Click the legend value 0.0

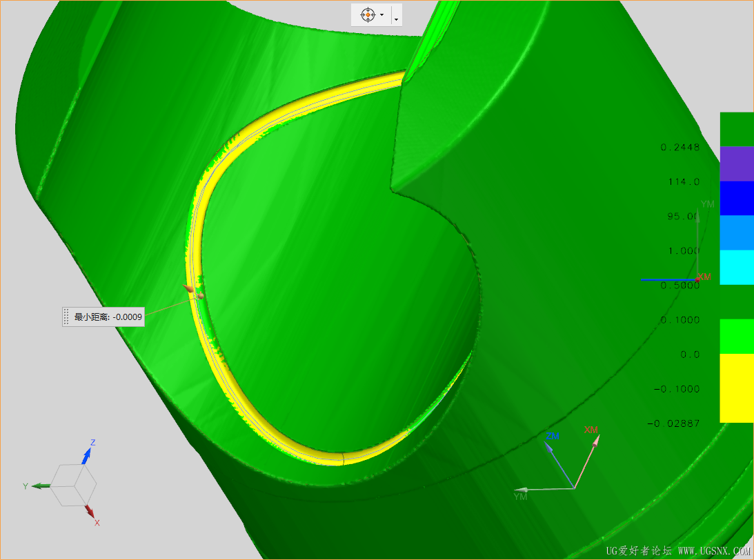[x=690, y=354]
